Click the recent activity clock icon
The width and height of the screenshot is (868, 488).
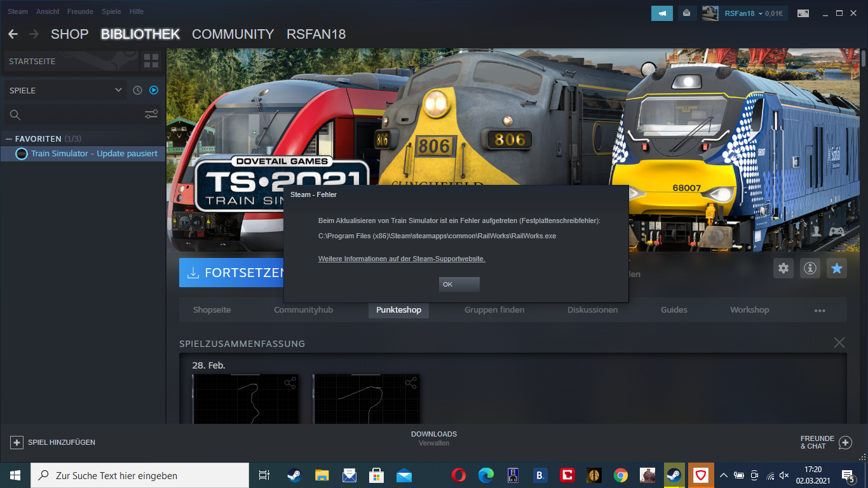[137, 90]
